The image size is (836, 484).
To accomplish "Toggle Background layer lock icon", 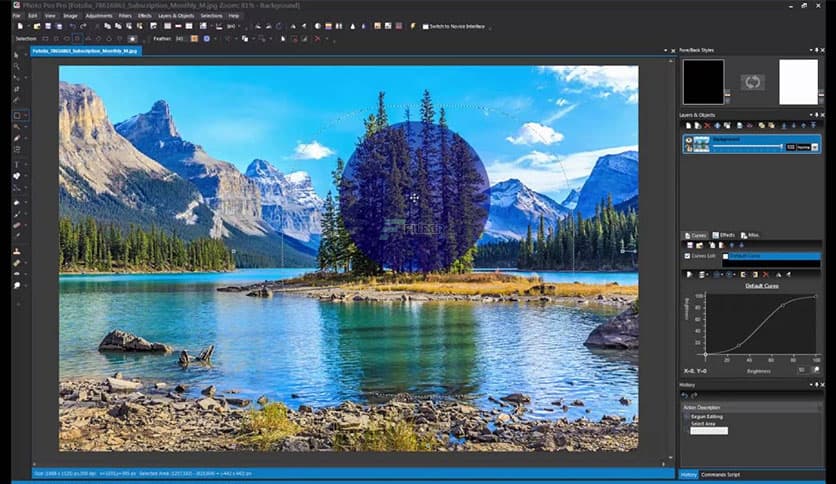I will pos(689,148).
